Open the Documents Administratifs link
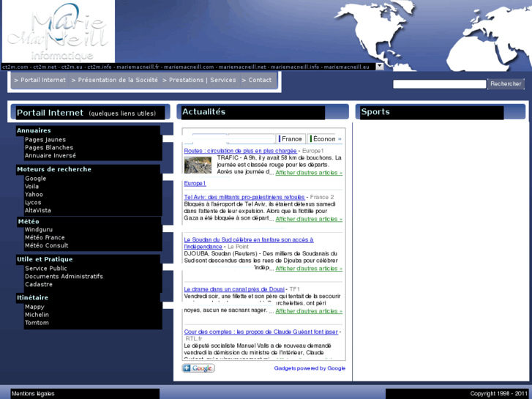 [64, 277]
